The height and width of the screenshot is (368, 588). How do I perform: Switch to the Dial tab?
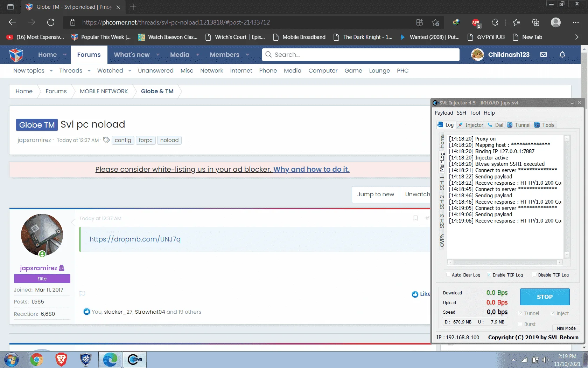point(496,125)
